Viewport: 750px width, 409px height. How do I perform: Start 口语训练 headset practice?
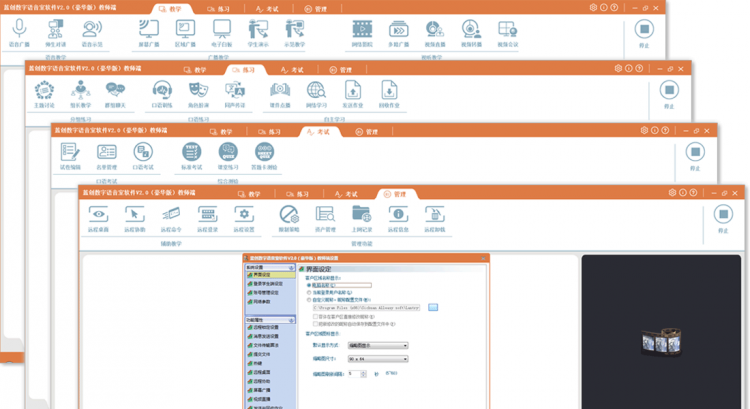tap(161, 91)
